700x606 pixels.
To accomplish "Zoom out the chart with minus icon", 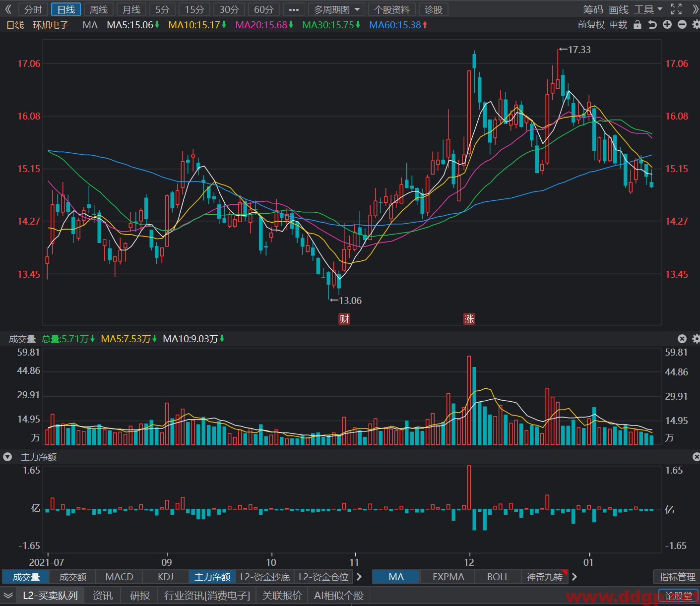I will (682, 25).
